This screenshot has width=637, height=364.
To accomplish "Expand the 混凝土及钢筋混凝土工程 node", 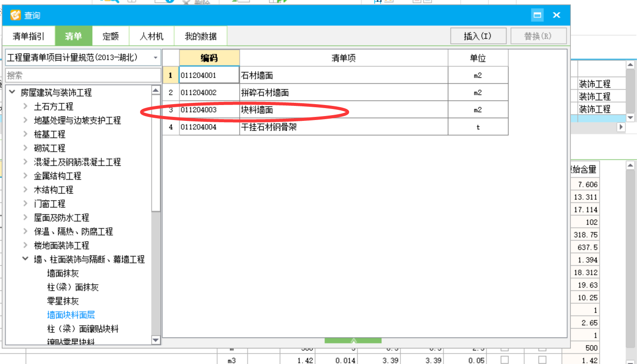I will pos(25,162).
